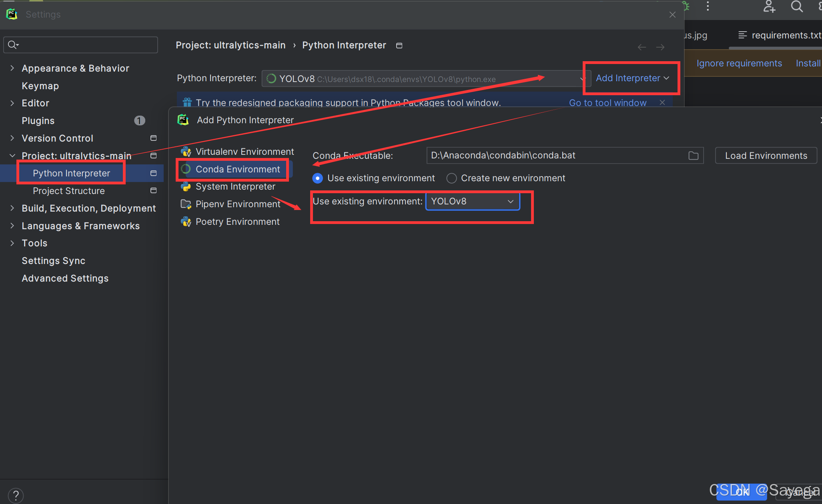The width and height of the screenshot is (822, 504).
Task: Expand Appearance & Behavior settings section
Action: click(x=12, y=68)
